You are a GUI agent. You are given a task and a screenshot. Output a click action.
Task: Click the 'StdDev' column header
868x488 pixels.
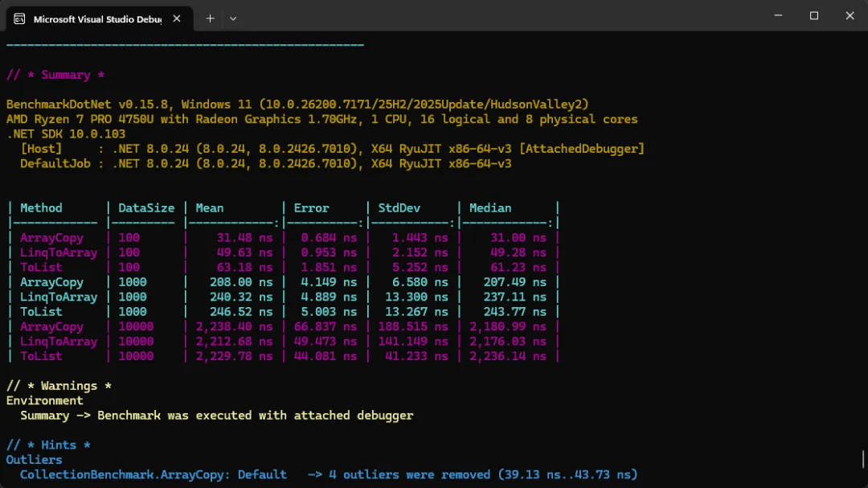[x=399, y=207]
